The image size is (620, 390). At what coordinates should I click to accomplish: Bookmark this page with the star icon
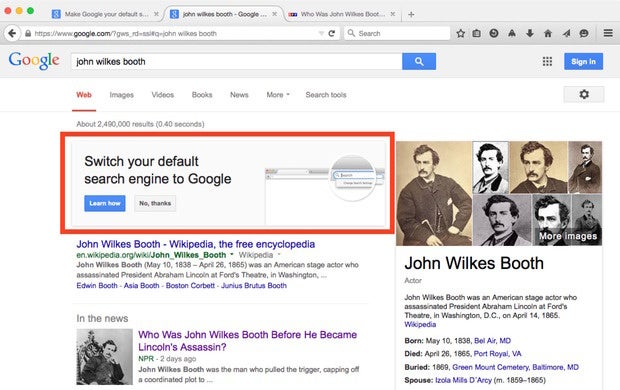[460, 34]
